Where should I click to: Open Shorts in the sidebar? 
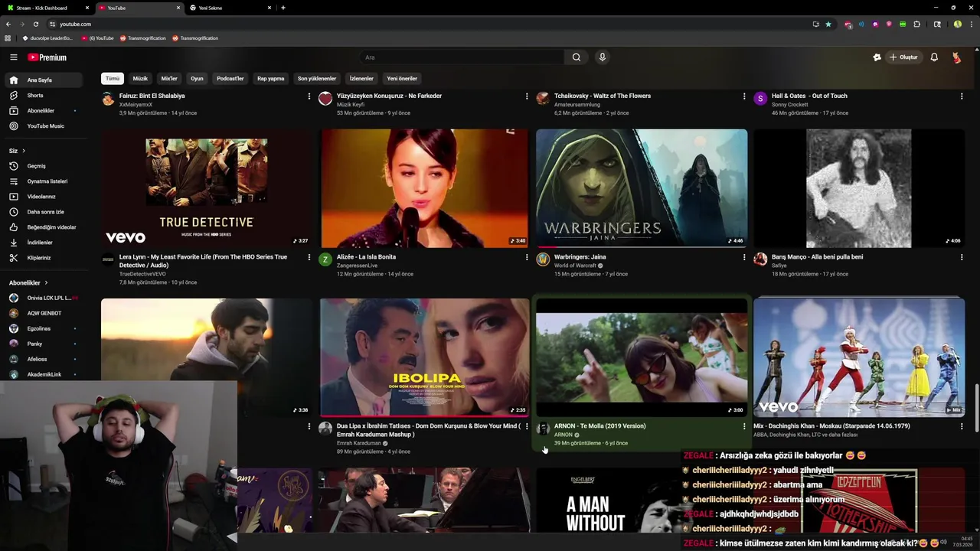(43, 96)
